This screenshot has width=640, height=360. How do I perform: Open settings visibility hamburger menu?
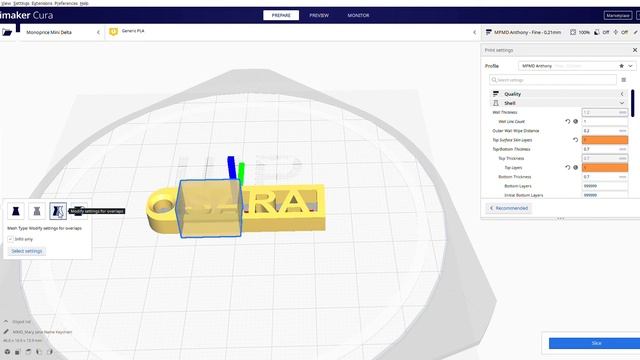[623, 80]
